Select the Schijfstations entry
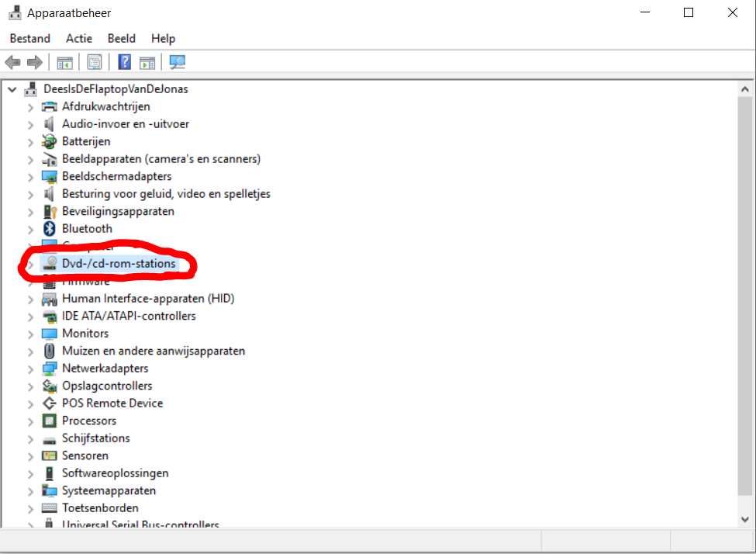756x554 pixels. [x=95, y=438]
